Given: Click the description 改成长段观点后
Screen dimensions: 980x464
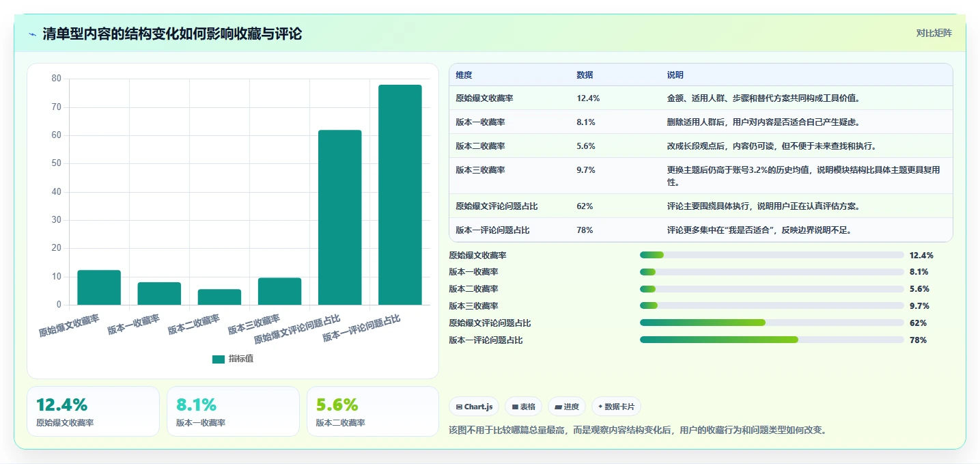Looking at the screenshot, I should 772,146.
